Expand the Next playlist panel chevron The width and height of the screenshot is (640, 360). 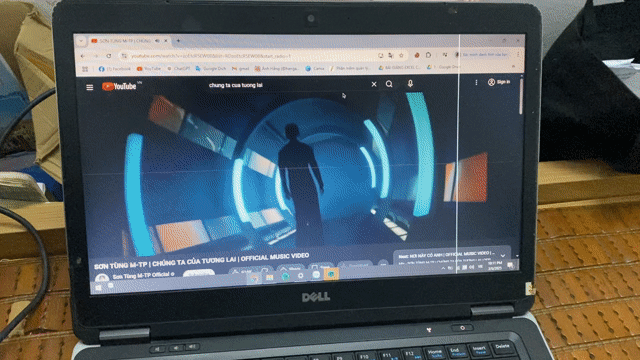503,256
